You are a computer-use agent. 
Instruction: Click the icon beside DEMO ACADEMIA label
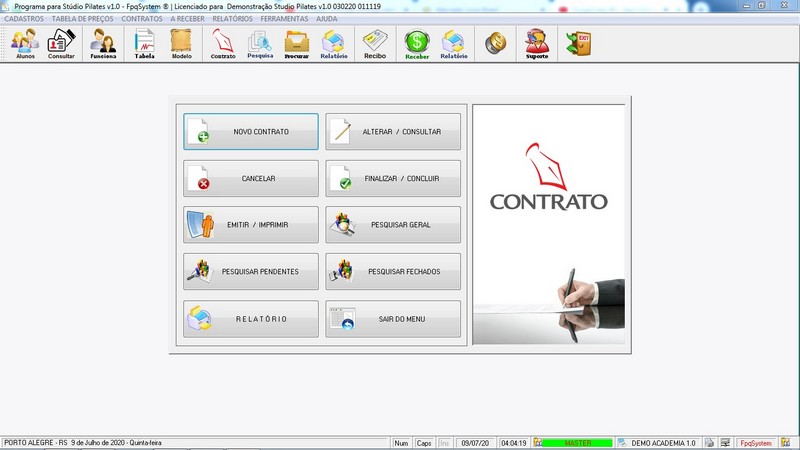click(622, 443)
